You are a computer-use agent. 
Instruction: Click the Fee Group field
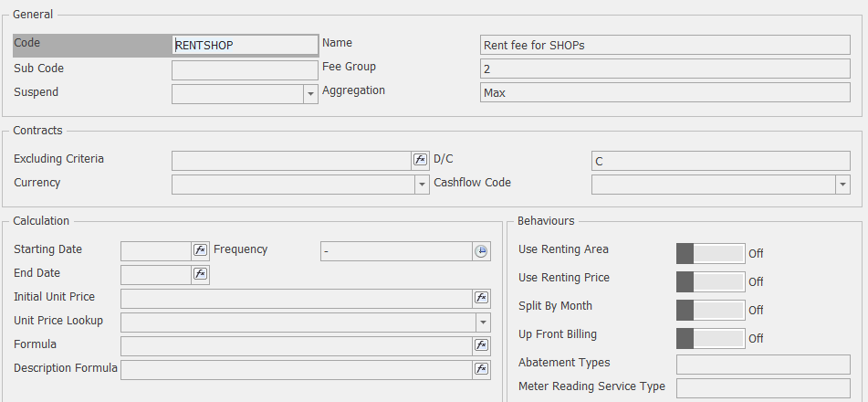664,69
